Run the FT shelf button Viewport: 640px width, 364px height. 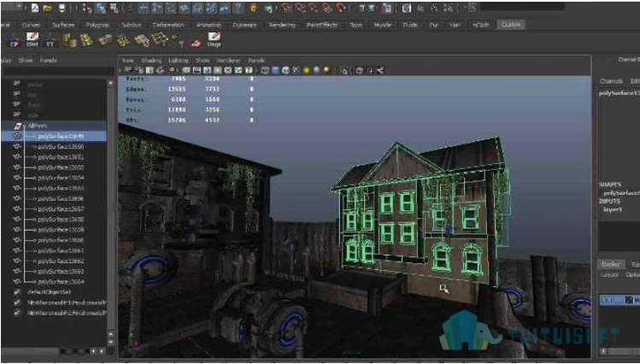coord(50,40)
